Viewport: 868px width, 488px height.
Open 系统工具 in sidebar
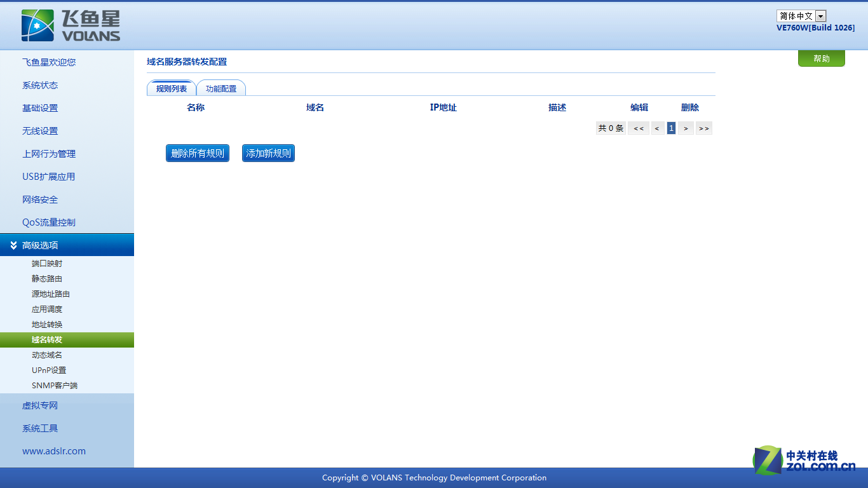[40, 428]
